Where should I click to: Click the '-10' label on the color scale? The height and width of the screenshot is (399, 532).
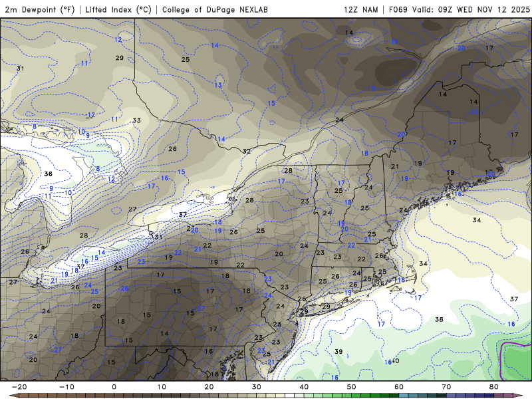point(66,387)
